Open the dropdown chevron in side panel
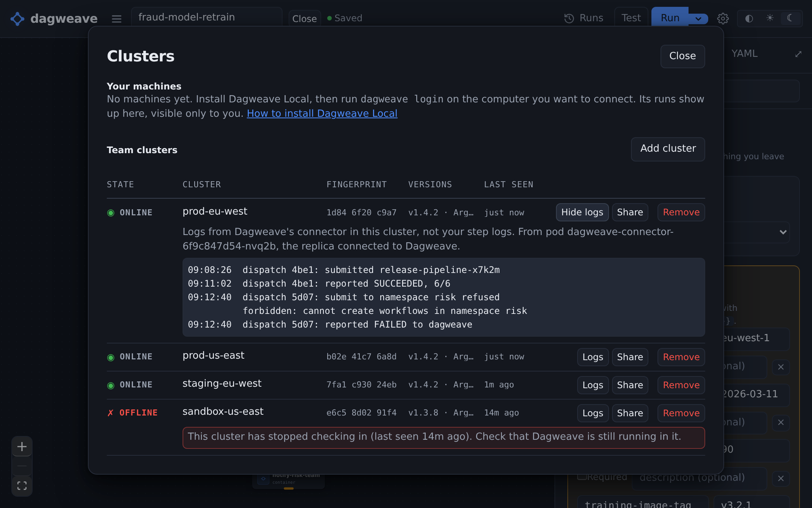The image size is (812, 508). [783, 232]
